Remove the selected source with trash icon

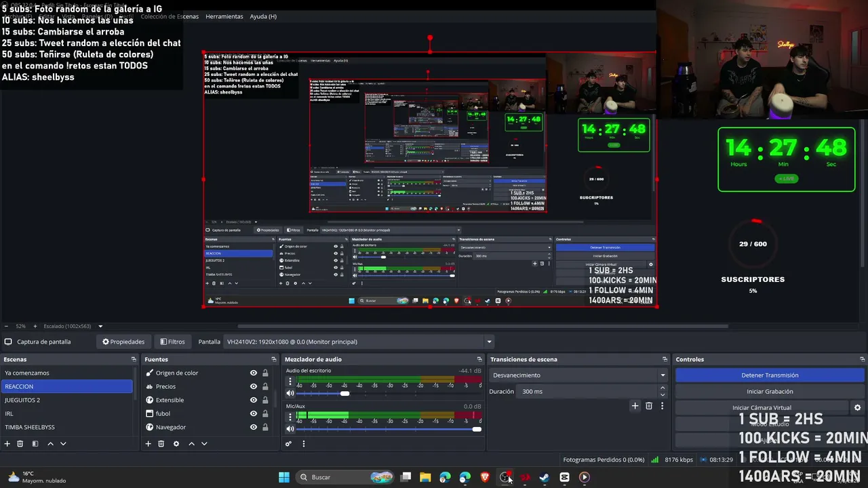point(161,444)
